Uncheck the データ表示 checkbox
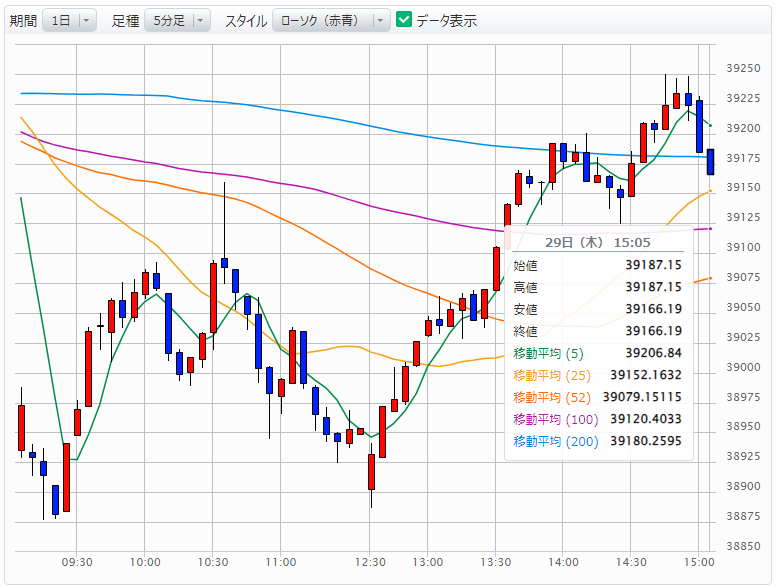 point(404,20)
